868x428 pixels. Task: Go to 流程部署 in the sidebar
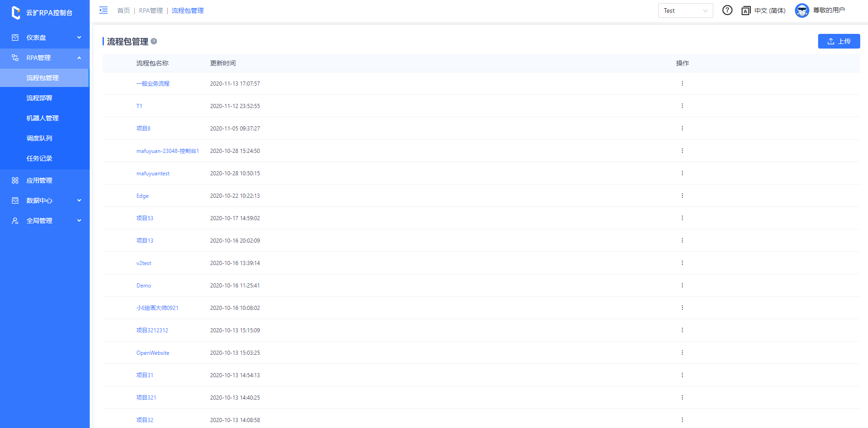coord(39,98)
